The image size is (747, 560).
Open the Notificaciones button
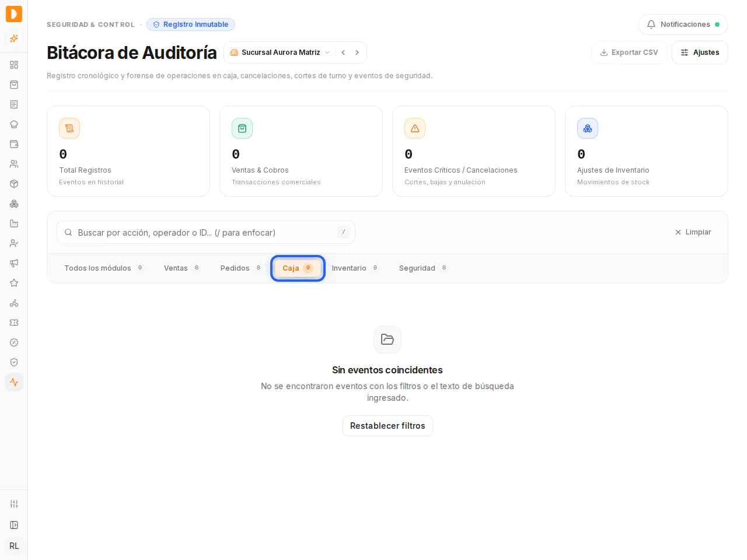click(683, 24)
